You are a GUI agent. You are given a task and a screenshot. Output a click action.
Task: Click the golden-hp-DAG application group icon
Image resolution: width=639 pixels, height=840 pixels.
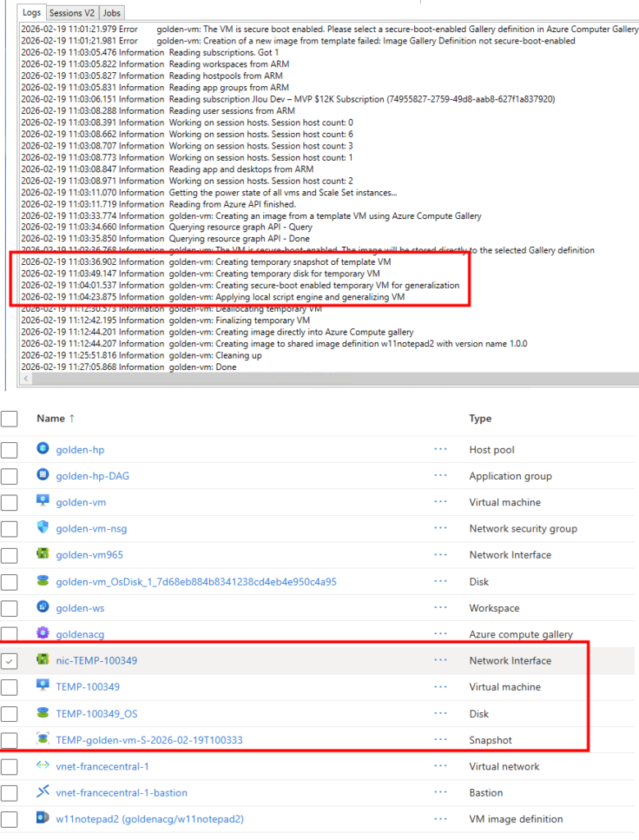pyautogui.click(x=43, y=476)
